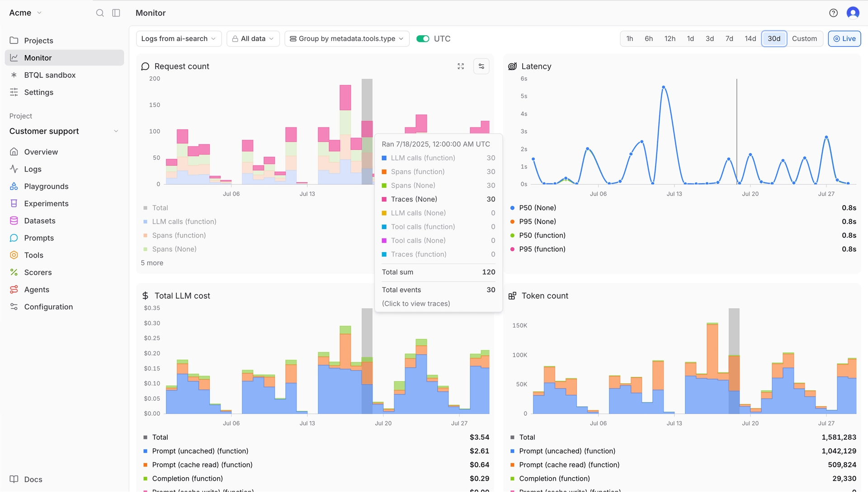
Task: Click 'Click to view traces' in the tooltip
Action: (416, 303)
